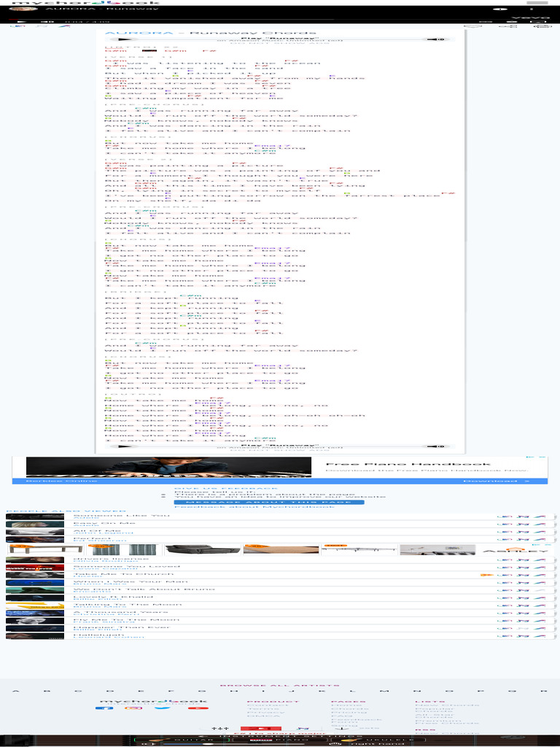Click the mychordbook logo at top

click(86, 2)
